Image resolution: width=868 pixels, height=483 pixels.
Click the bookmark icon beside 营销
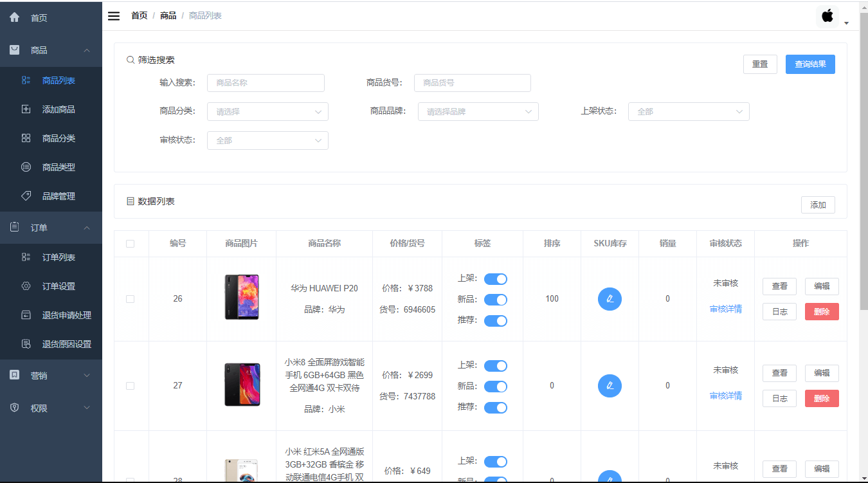(x=15, y=375)
